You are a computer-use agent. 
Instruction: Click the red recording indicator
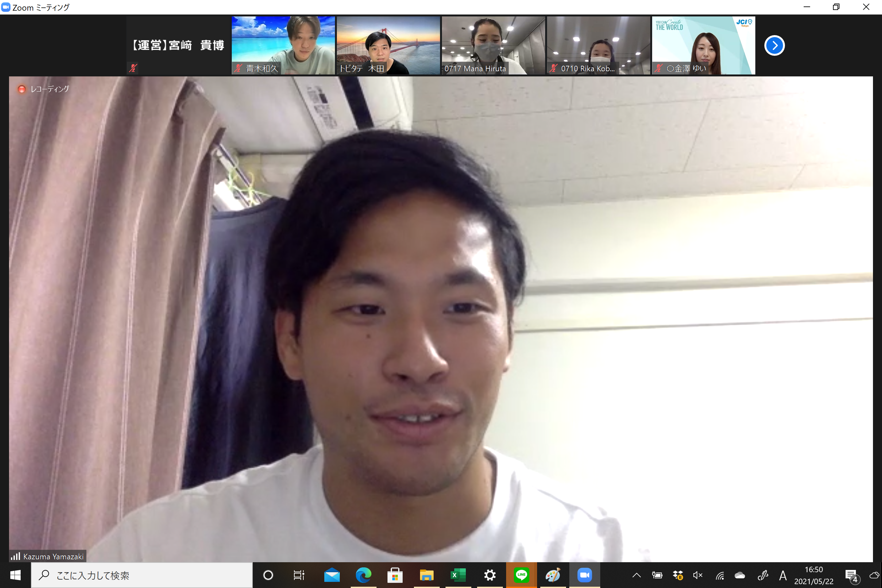(x=22, y=89)
